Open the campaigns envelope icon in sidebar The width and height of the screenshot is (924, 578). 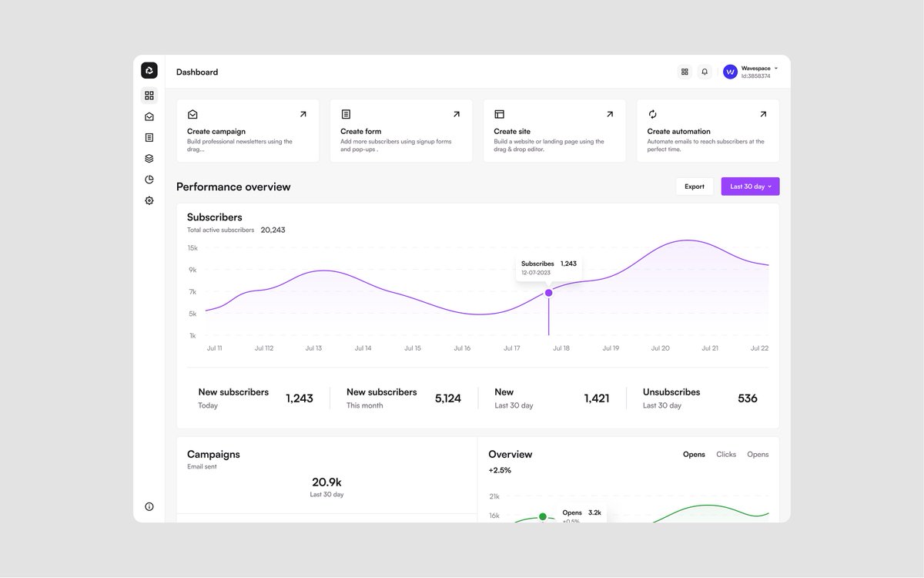[149, 116]
